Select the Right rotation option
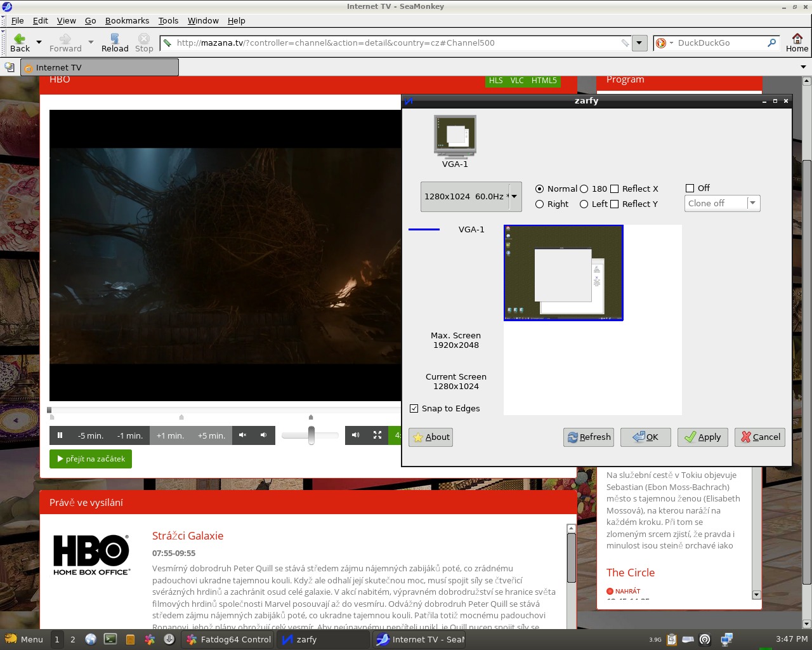Viewport: 812px width, 650px height. tap(540, 204)
